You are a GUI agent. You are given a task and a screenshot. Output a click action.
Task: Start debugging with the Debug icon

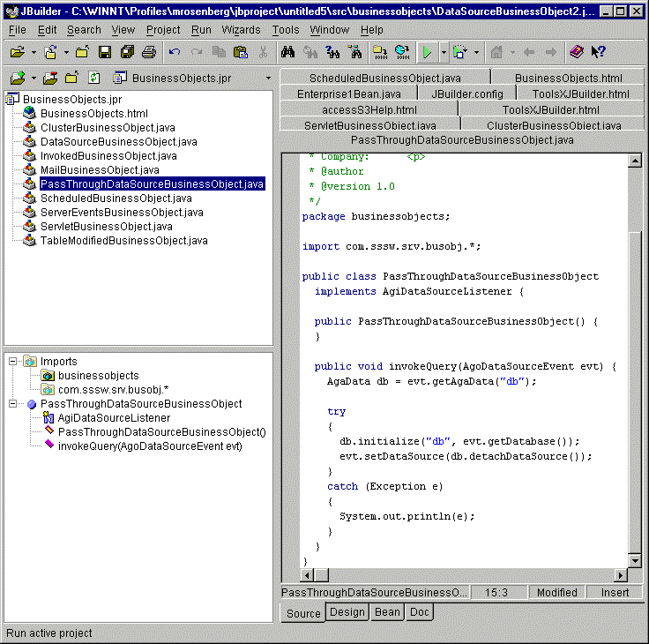pyautogui.click(x=459, y=52)
